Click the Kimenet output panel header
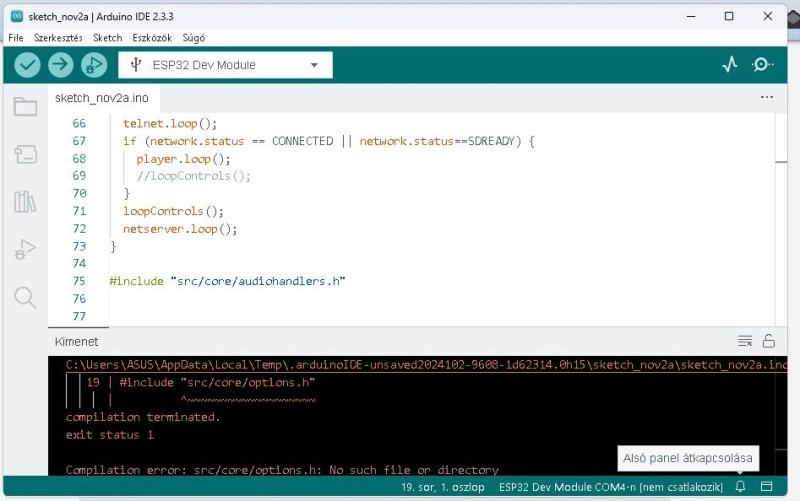800x501 pixels. pyautogui.click(x=77, y=341)
